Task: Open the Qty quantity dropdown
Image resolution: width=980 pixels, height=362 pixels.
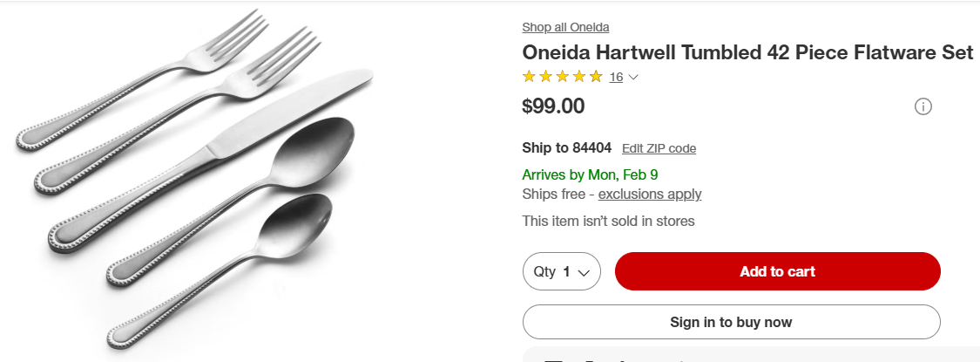Action: pyautogui.click(x=562, y=271)
